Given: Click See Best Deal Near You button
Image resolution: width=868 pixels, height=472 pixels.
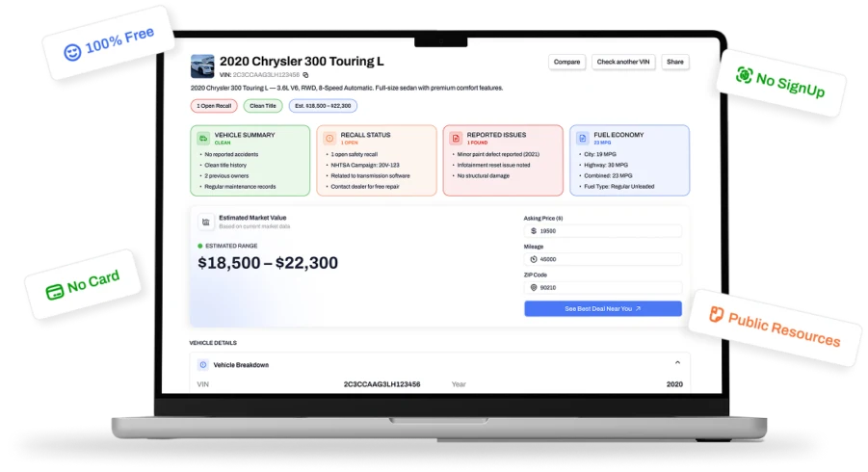Looking at the screenshot, I should tap(603, 309).
